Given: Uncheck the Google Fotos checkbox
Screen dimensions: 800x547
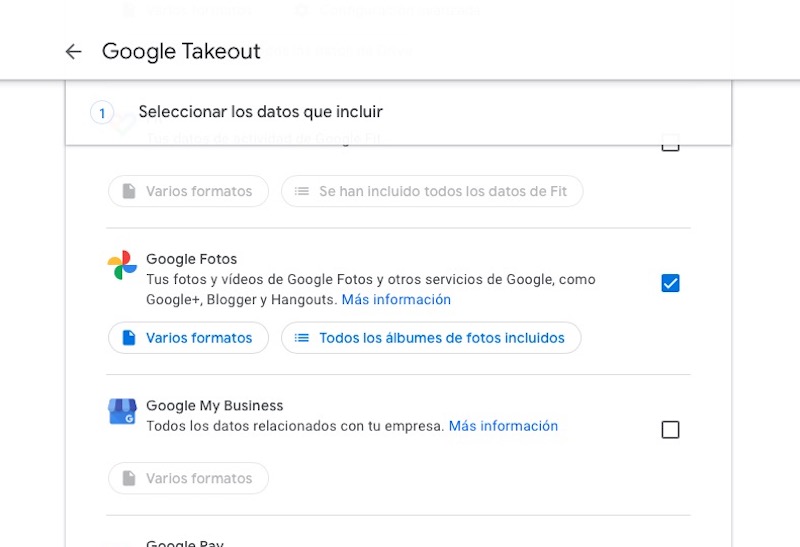Looking at the screenshot, I should coord(670,283).
